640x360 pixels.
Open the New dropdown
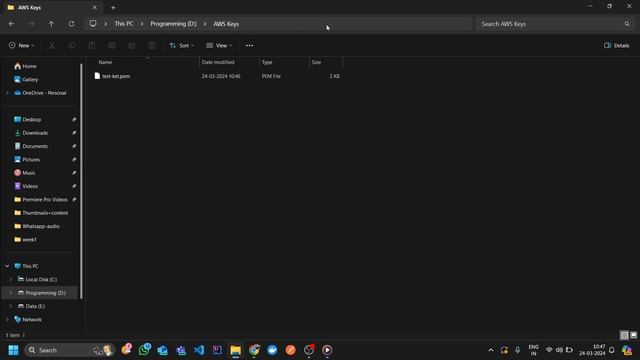(22, 45)
